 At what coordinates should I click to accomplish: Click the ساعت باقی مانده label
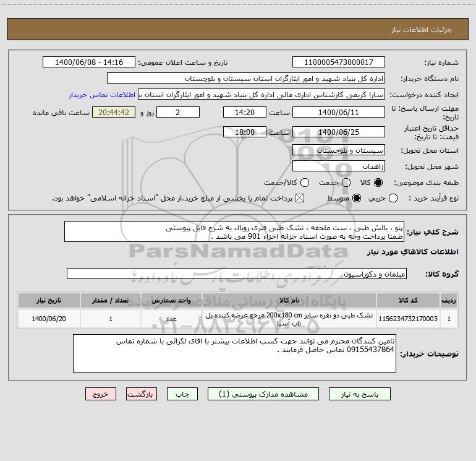61,113
